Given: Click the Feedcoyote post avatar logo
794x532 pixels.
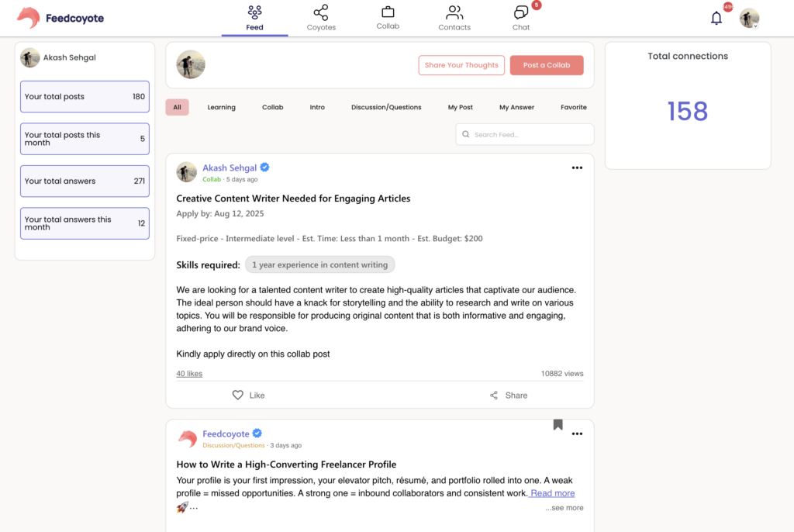Looking at the screenshot, I should pos(187,438).
